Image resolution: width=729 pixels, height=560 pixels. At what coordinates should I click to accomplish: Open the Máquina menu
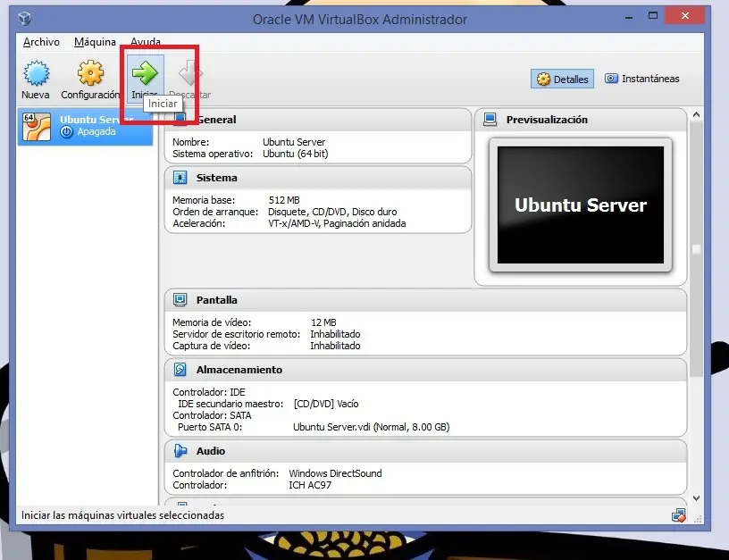coord(95,42)
